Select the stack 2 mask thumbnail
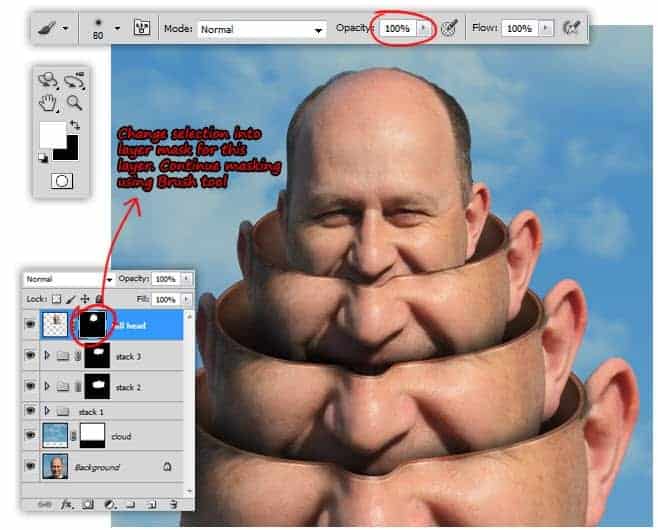Viewport: 658px width, 530px height. pyautogui.click(x=97, y=386)
